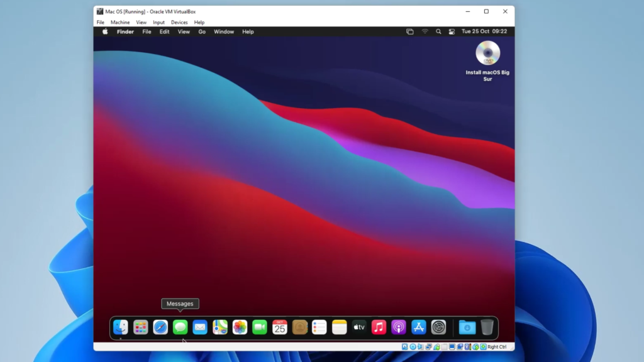Viewport: 644px width, 362px height.
Task: Open the VirtualBox Help menu
Action: pyautogui.click(x=199, y=22)
